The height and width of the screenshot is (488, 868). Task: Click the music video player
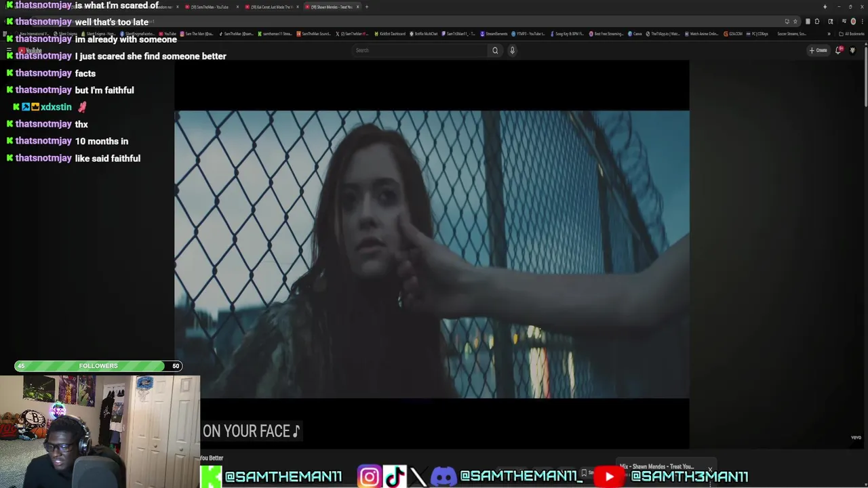click(432, 254)
